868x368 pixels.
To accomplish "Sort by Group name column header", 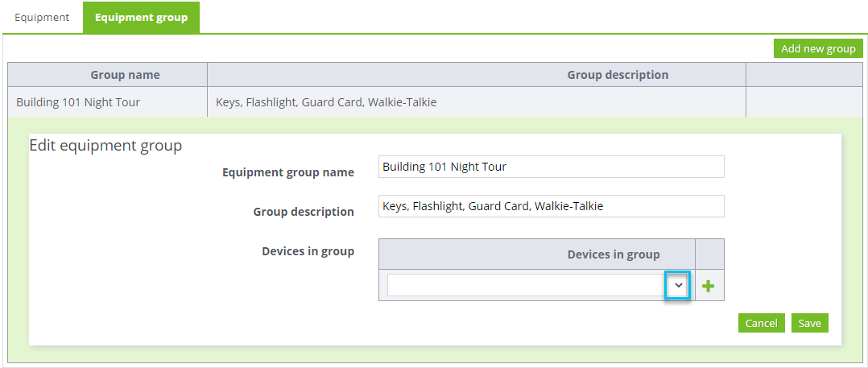I will point(125,75).
